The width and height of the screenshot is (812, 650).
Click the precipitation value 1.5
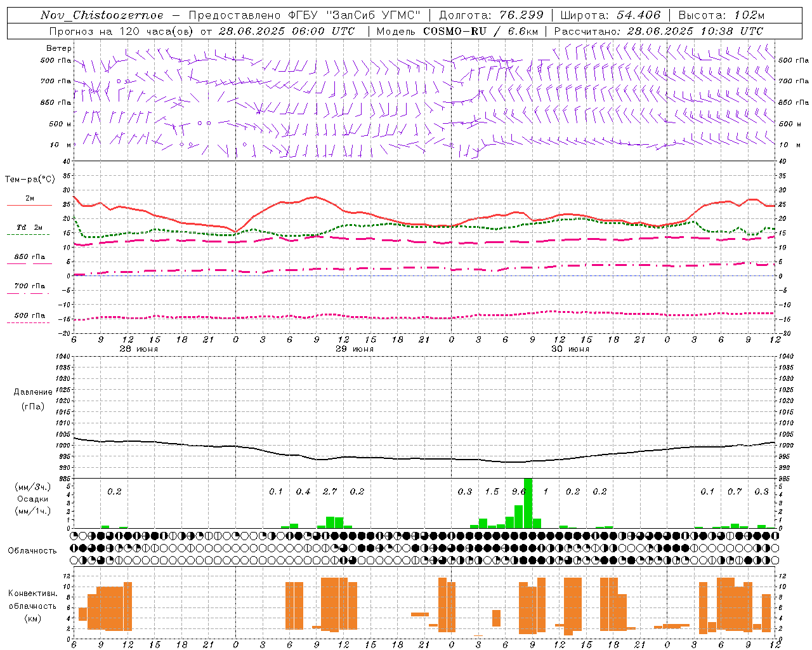[492, 491]
